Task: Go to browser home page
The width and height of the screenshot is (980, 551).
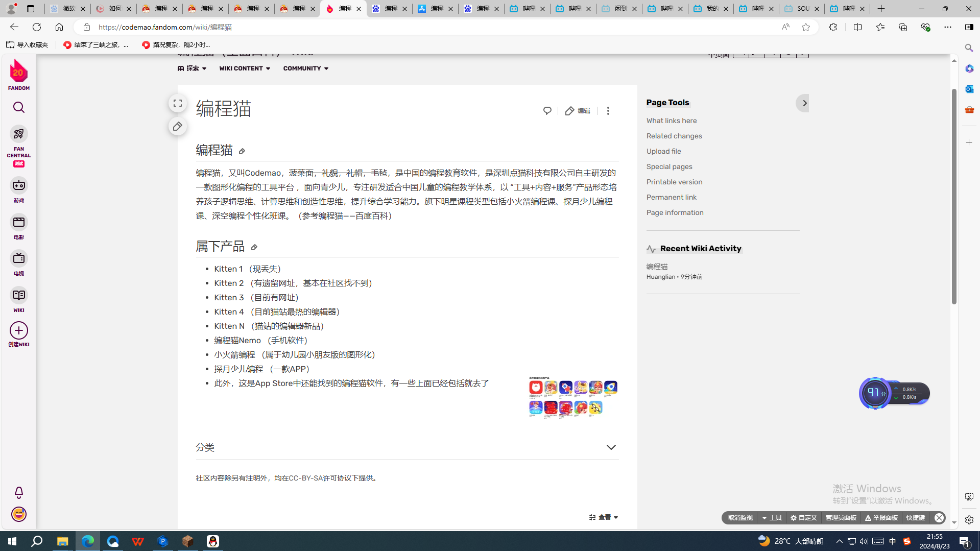Action: [x=59, y=27]
